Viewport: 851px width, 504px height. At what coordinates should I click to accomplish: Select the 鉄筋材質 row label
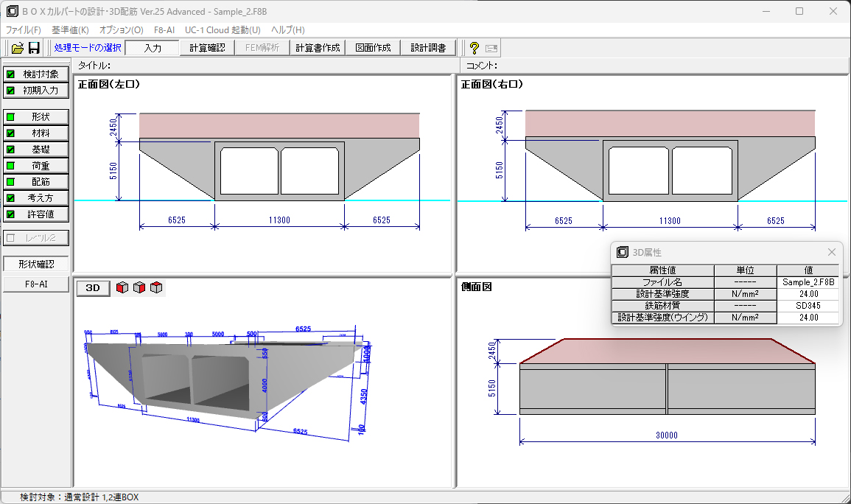tap(662, 306)
